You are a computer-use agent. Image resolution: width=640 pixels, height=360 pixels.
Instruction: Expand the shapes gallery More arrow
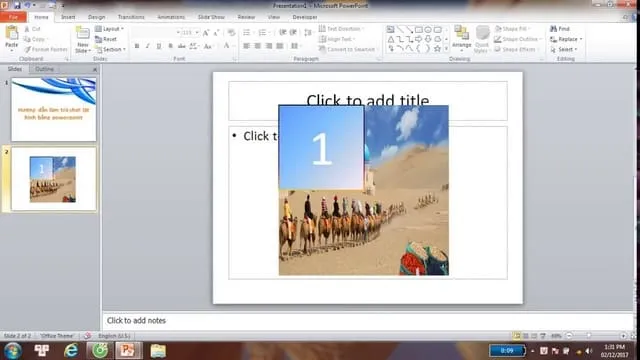447,49
